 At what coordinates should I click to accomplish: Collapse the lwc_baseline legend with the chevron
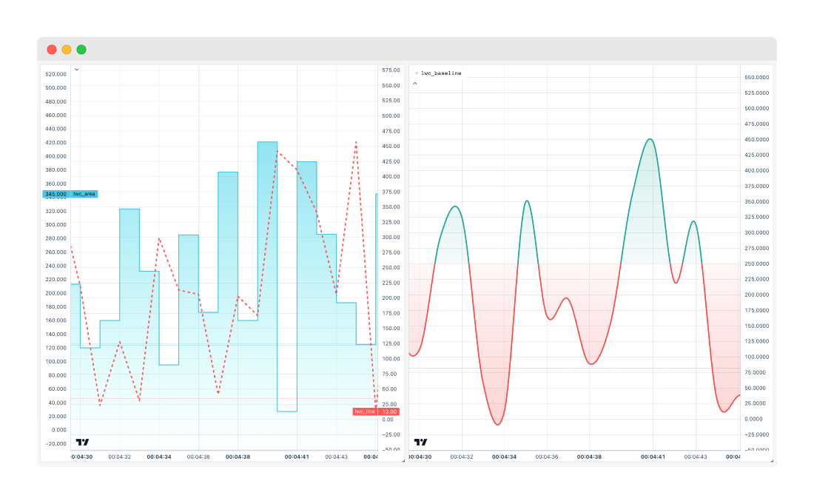tap(414, 84)
